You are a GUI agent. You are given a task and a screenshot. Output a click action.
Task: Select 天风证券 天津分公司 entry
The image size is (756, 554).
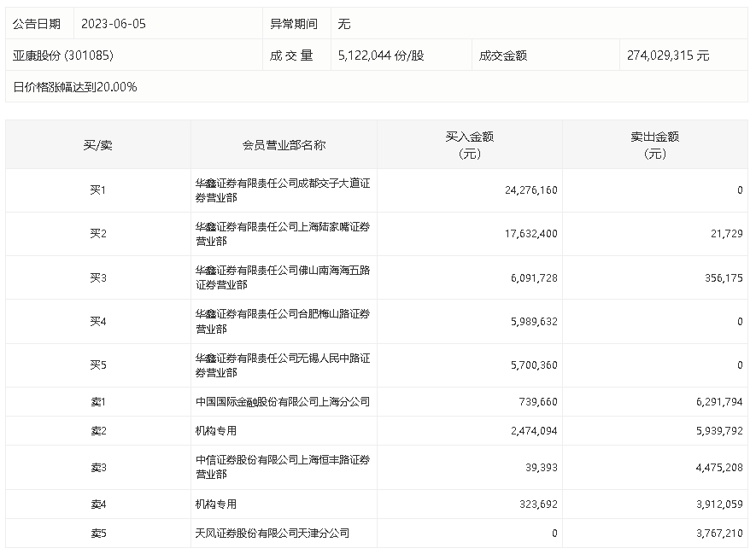point(273,534)
